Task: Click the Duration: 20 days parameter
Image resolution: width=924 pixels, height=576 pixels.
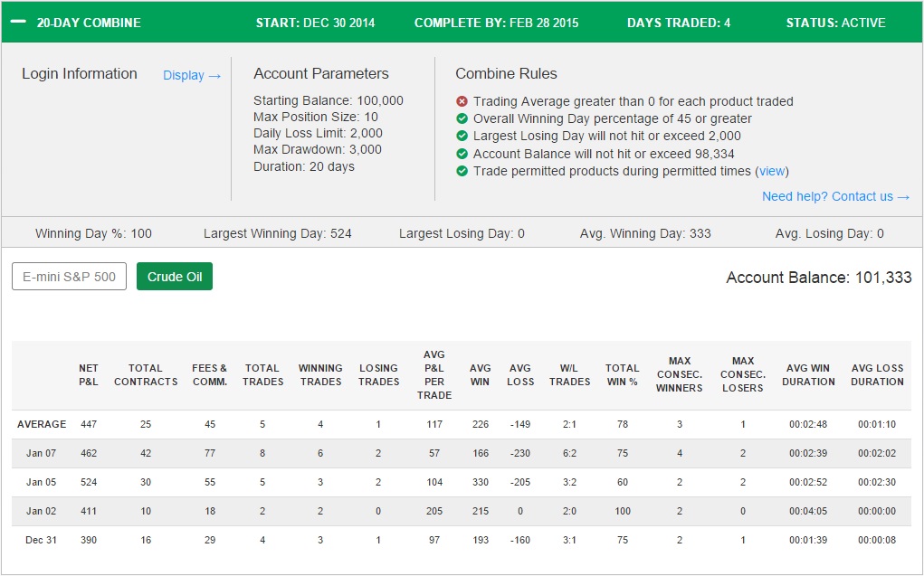Action: click(x=304, y=166)
